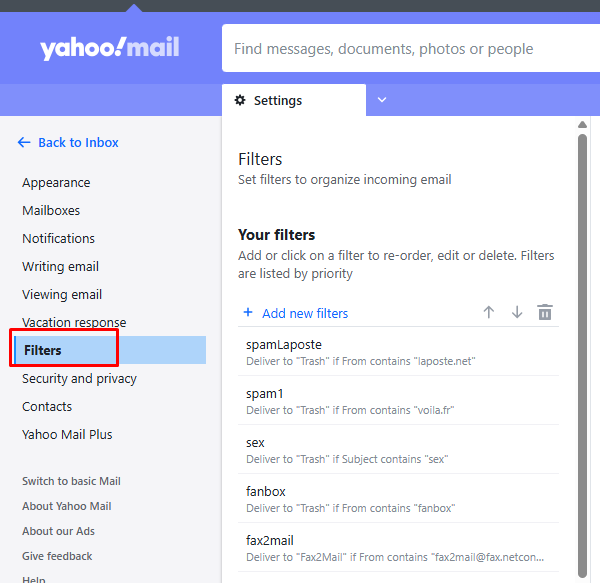Open the About Yahoo Mail link
600x583 pixels.
click(66, 506)
